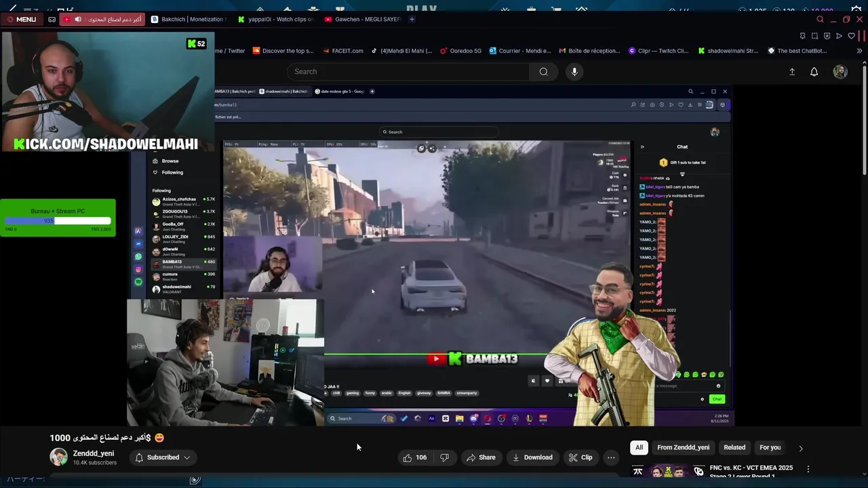Open the Boîte de réception Gmail bookmark
Viewport: 868px width, 488px height.
point(589,51)
